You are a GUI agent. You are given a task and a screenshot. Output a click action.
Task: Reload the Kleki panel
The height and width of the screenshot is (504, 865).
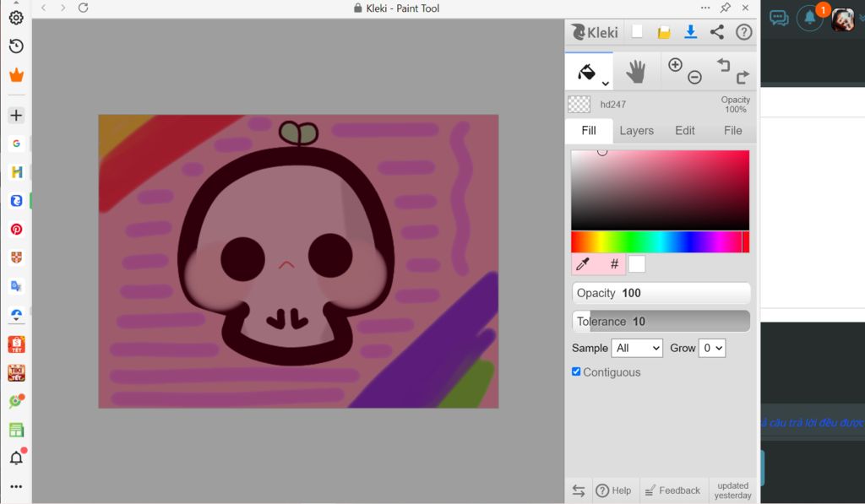[x=84, y=8]
